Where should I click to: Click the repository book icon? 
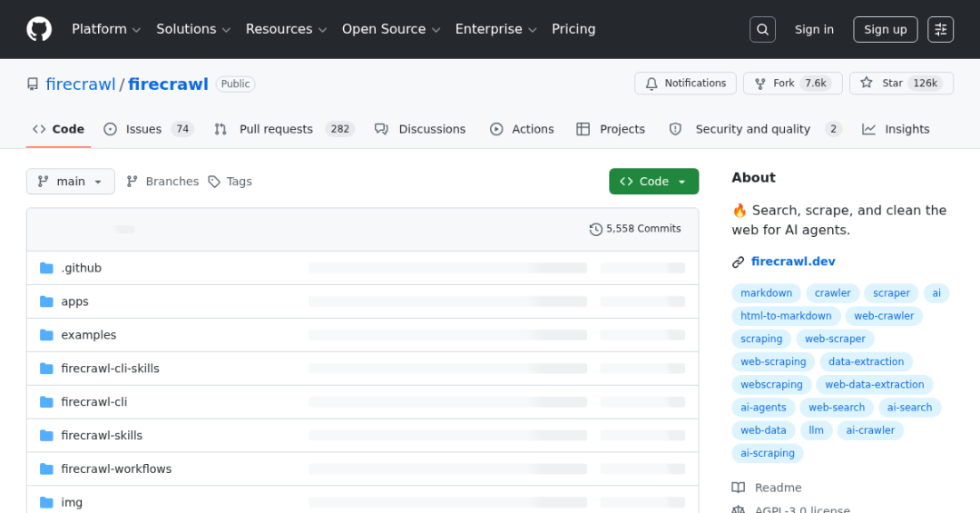tap(33, 84)
